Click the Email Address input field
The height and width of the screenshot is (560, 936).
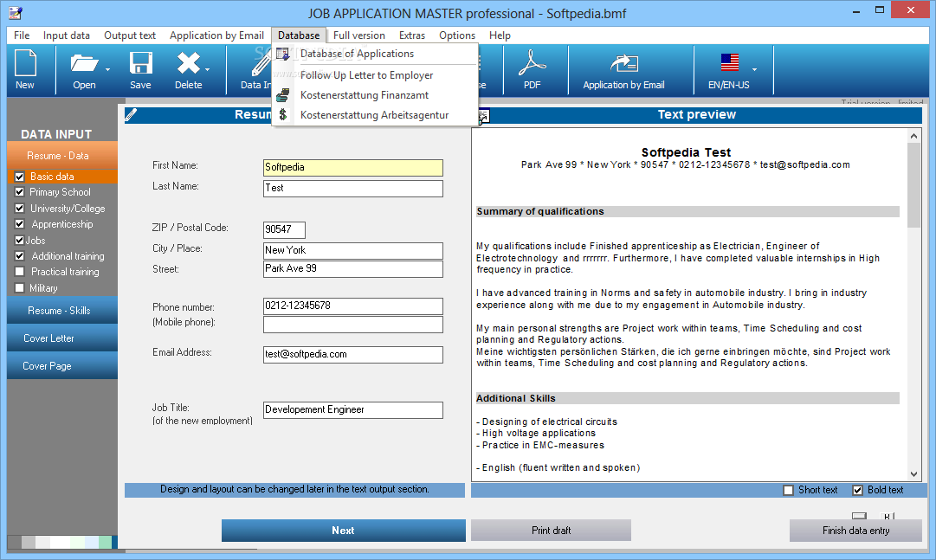tap(352, 355)
